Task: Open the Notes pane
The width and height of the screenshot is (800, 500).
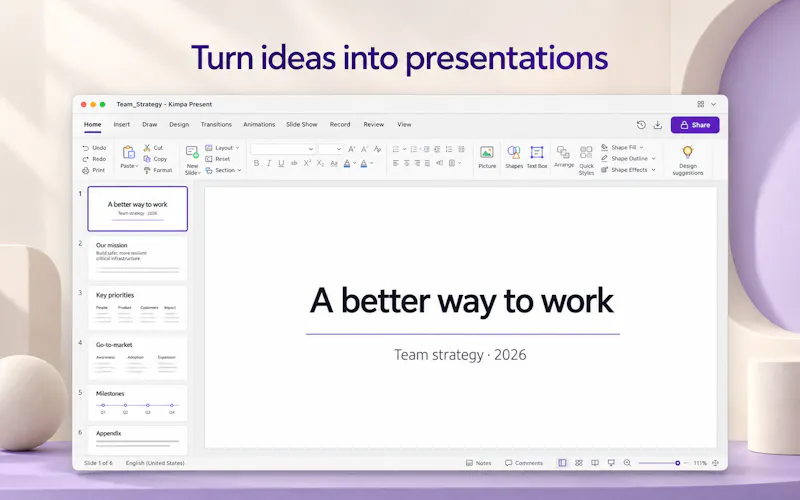Action: (x=479, y=463)
